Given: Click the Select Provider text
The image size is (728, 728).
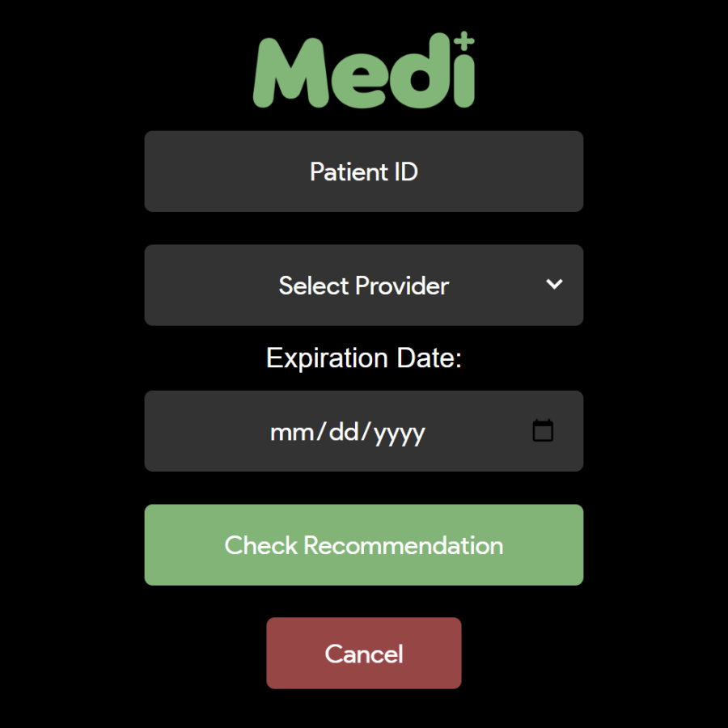Looking at the screenshot, I should (x=363, y=286).
